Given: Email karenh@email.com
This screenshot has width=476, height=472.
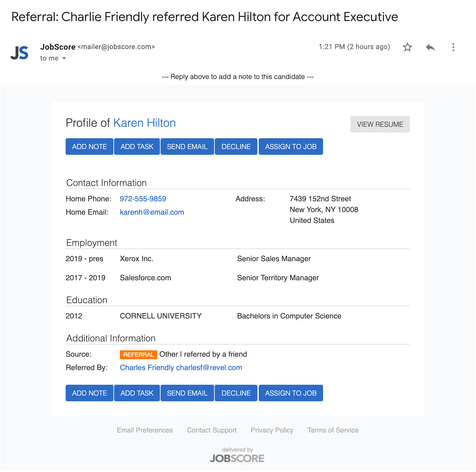Looking at the screenshot, I should (152, 212).
